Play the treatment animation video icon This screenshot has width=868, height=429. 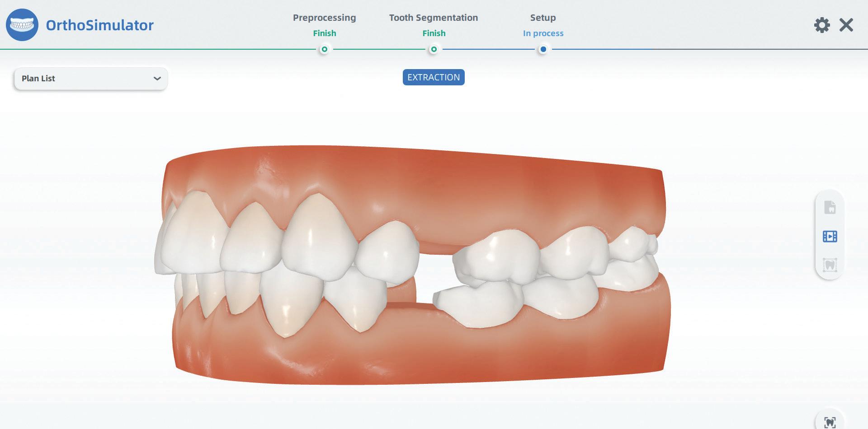coord(830,236)
